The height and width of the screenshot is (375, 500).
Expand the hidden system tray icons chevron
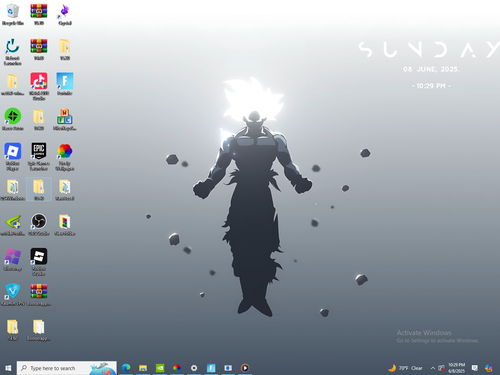pos(433,368)
